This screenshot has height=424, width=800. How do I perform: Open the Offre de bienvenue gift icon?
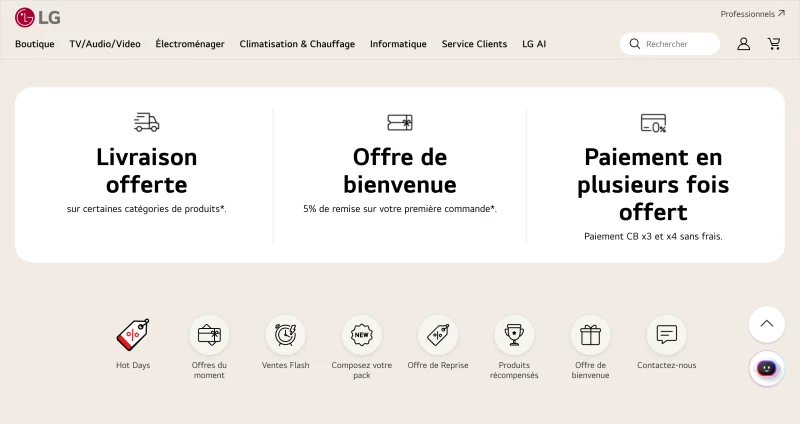tap(590, 335)
